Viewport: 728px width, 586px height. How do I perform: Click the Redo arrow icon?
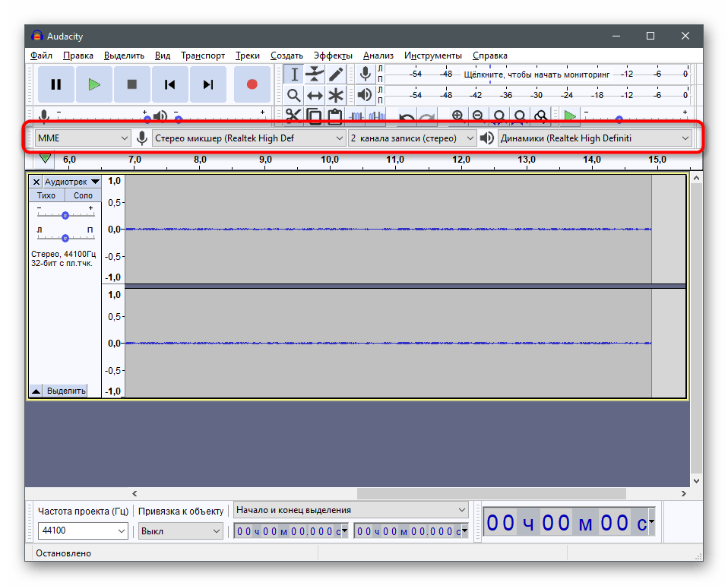427,117
